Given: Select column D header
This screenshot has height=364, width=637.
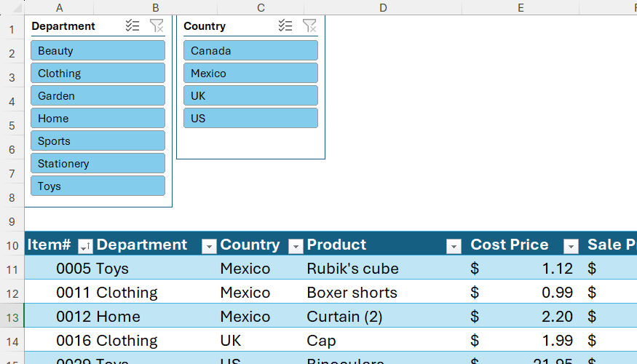Looking at the screenshot, I should 383,8.
